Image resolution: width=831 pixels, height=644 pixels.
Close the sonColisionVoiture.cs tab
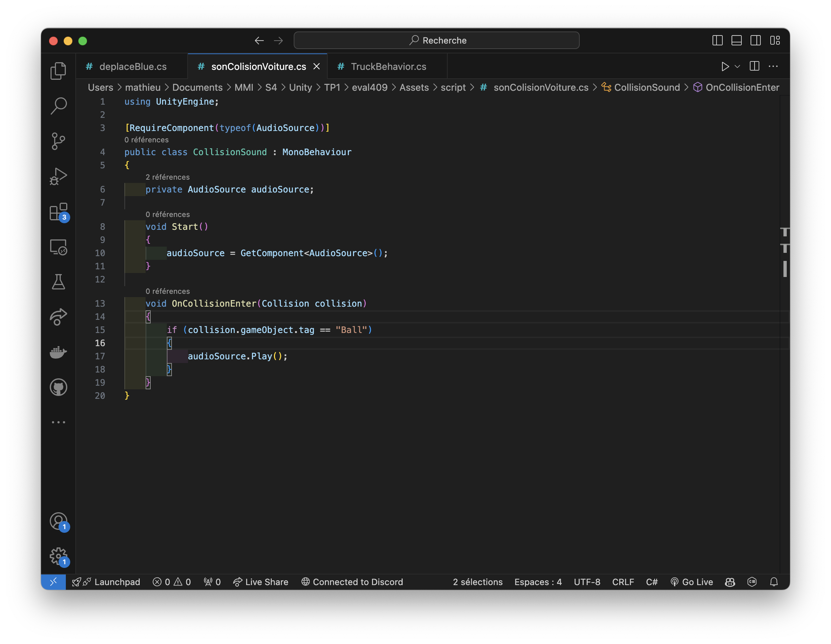[316, 67]
